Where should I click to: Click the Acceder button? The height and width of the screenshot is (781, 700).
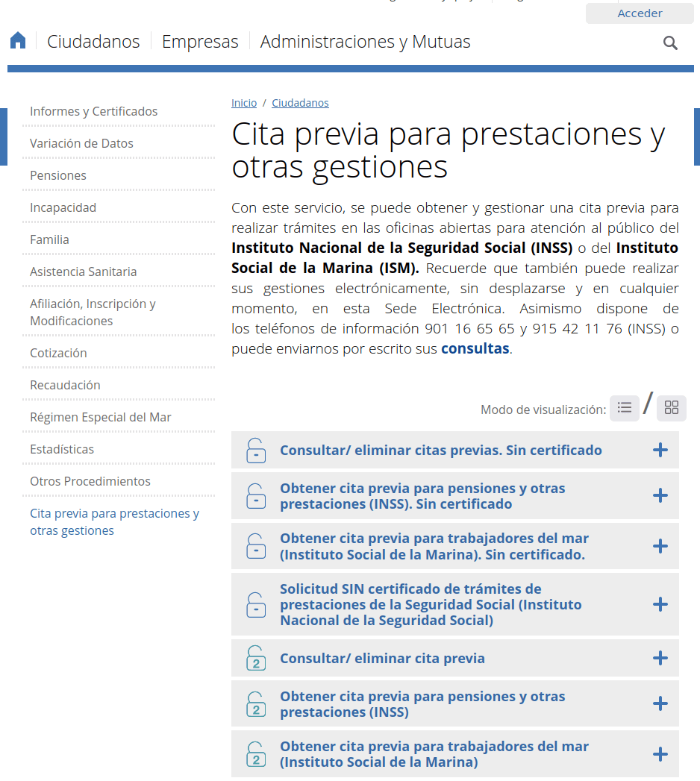(640, 13)
